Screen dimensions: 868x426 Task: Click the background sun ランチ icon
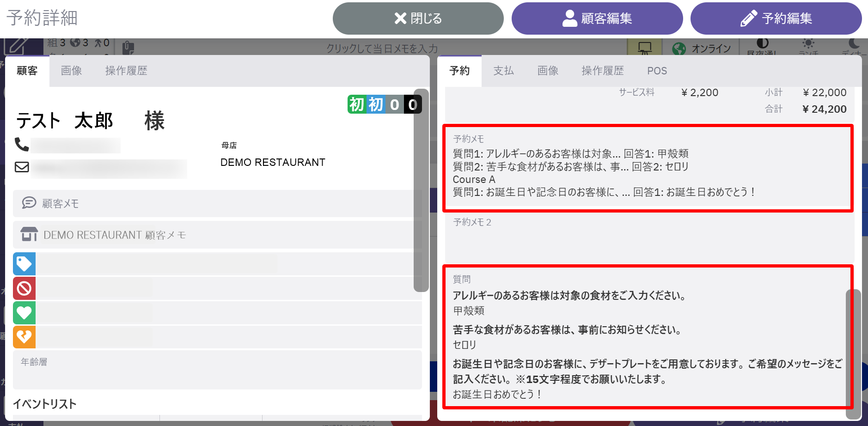808,43
